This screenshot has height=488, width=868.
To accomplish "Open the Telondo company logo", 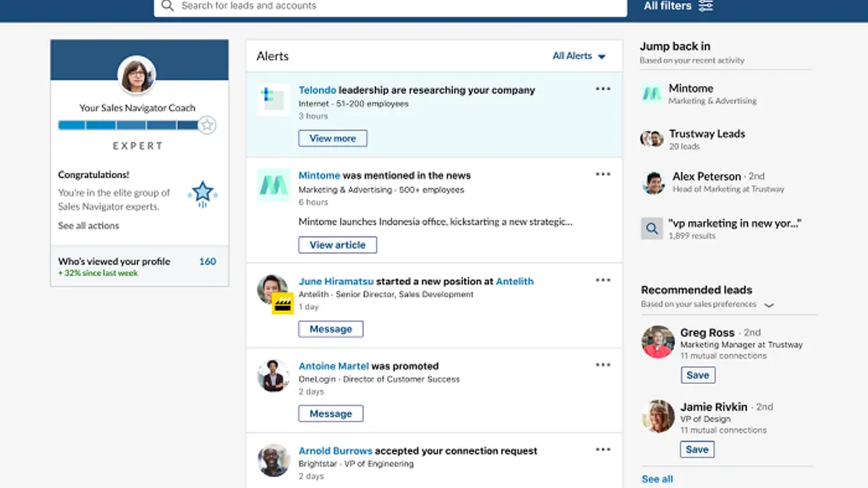I will 273,100.
